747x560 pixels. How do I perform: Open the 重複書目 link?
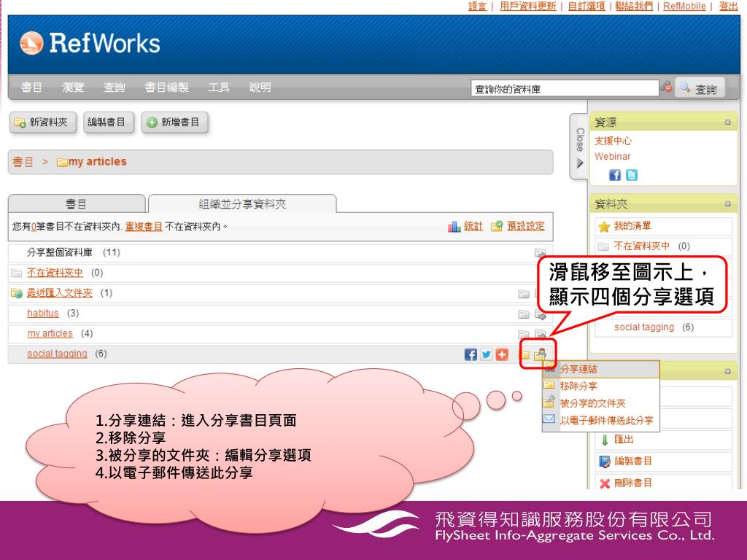(x=144, y=227)
